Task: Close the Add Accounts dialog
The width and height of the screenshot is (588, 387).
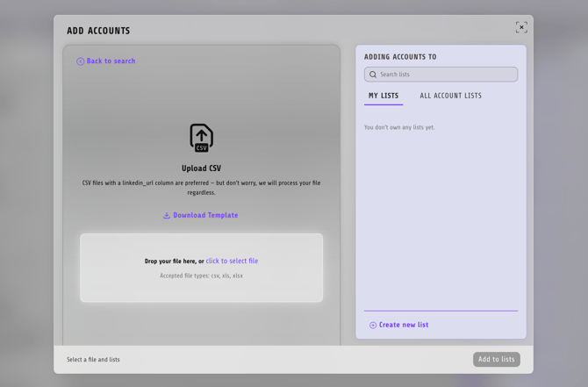Action: point(521,27)
